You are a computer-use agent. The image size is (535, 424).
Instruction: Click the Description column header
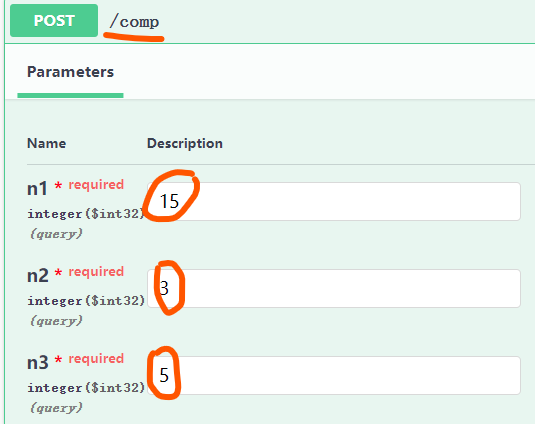(185, 143)
